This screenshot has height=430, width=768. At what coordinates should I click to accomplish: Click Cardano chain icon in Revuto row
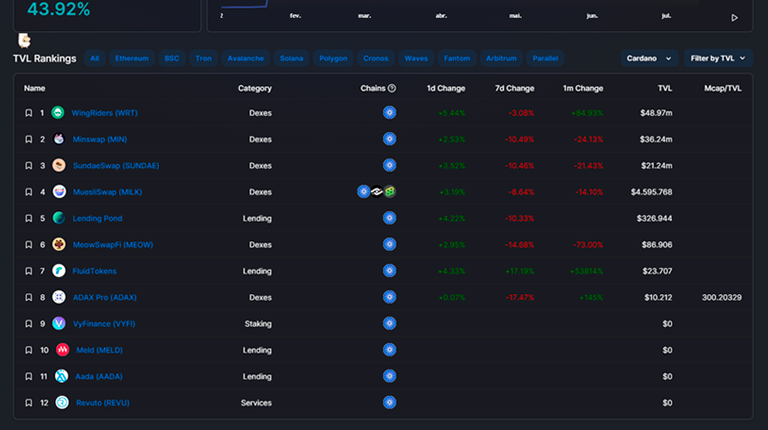(x=389, y=403)
